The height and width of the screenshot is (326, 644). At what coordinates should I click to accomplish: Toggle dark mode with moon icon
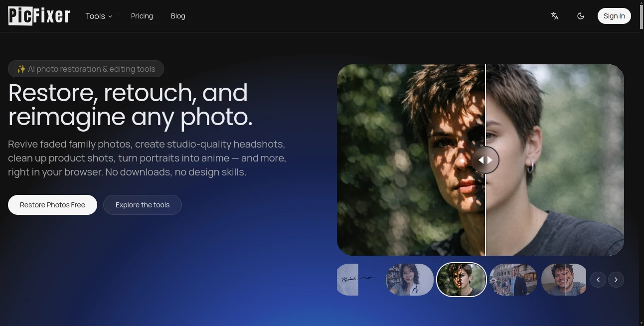pyautogui.click(x=581, y=16)
